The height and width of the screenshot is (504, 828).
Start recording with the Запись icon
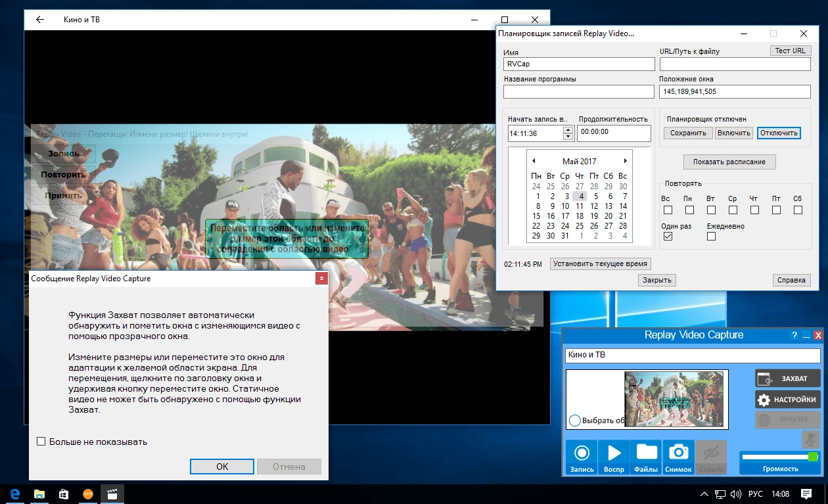(x=582, y=457)
